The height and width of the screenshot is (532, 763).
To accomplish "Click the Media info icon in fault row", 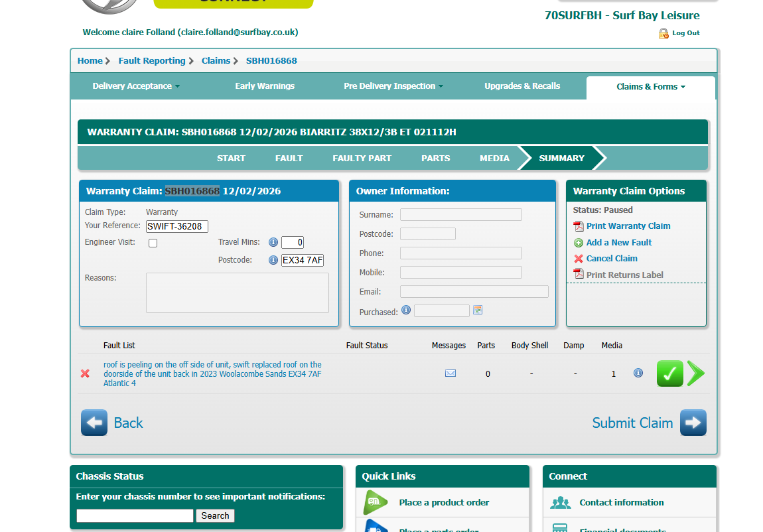I will tap(638, 373).
